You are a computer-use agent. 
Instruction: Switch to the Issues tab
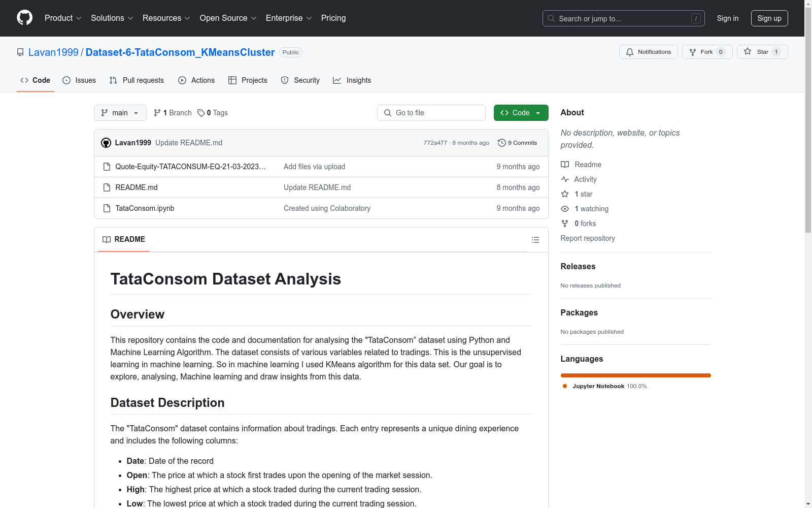click(x=79, y=80)
